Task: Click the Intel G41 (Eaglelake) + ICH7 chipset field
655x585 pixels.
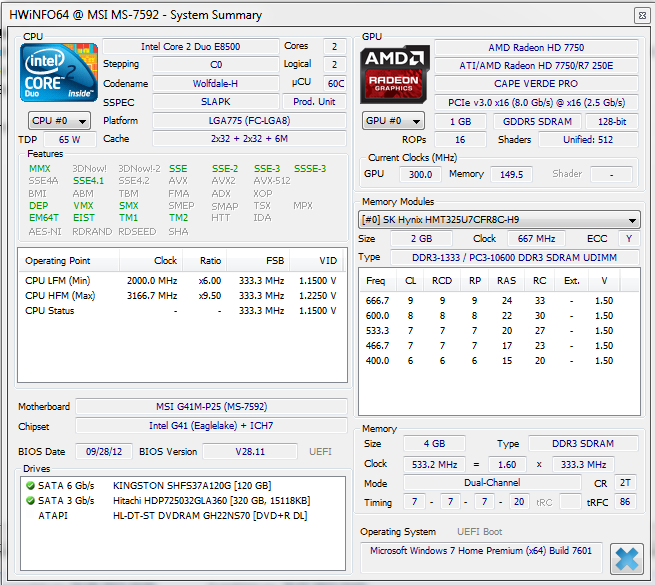Action: tap(211, 426)
